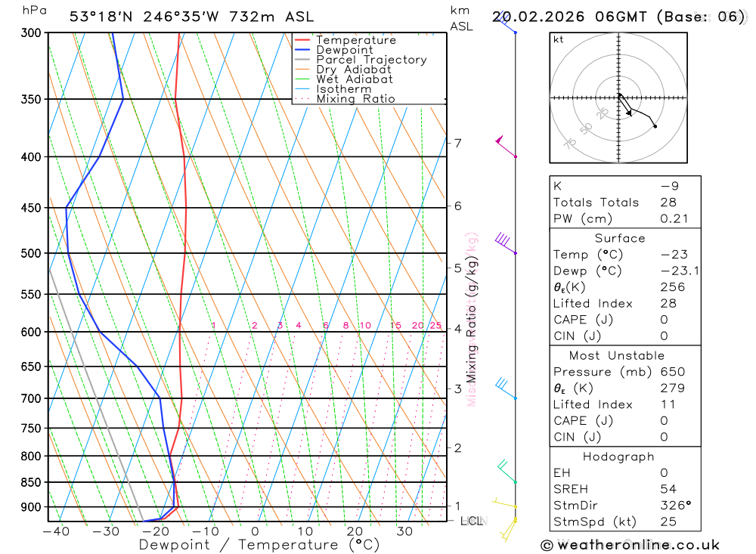Click the mixing ratio label 10 at 600 hPa
Image resolution: width=756 pixels, height=554 pixels.
(365, 326)
